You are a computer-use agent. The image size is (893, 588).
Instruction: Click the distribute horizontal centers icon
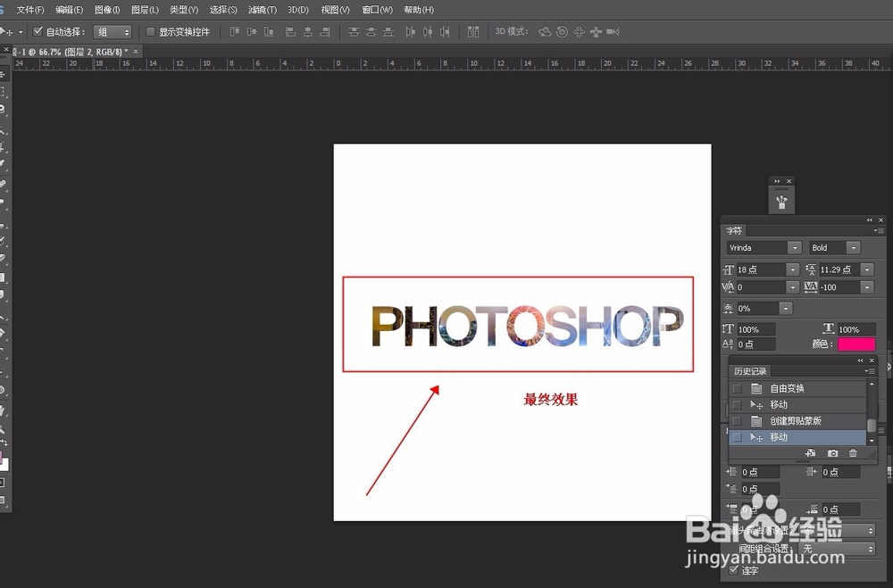click(x=427, y=32)
